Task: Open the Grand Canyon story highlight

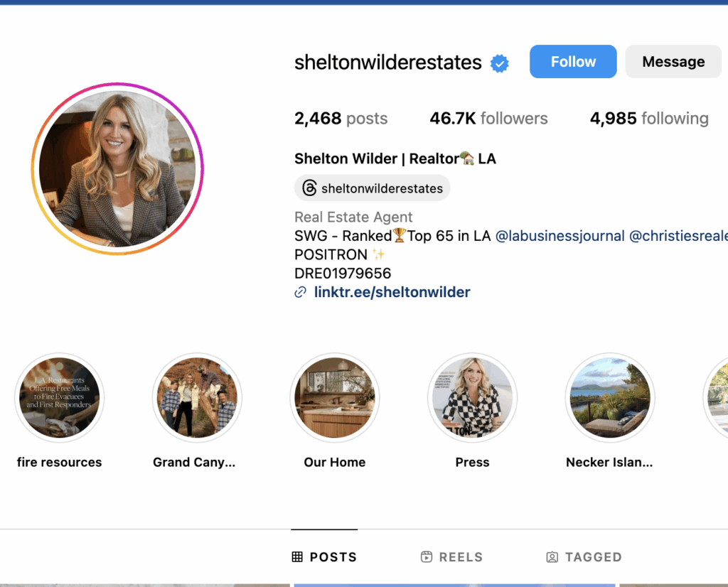Action: [x=197, y=398]
